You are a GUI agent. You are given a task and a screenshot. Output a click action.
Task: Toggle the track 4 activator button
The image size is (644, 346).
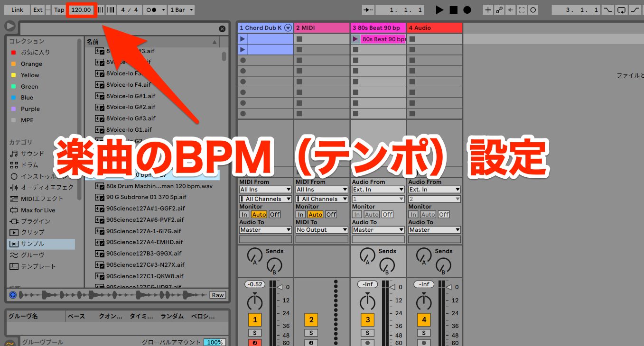coord(424,320)
